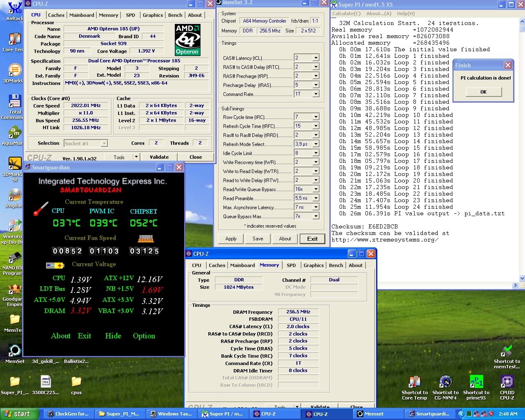Open SPD tab in top CPU-Z window
525x420 pixels.
click(x=130, y=15)
